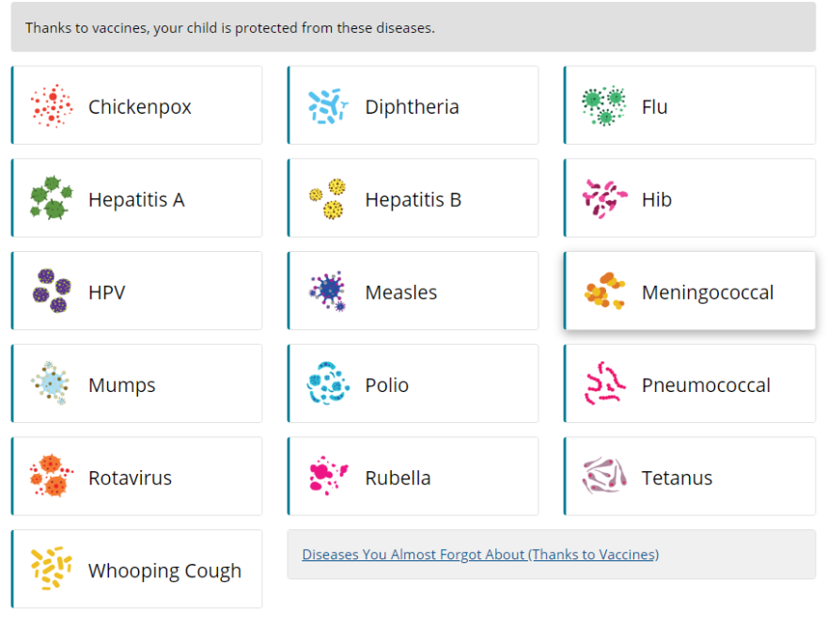The image size is (827, 644).
Task: Click the pink Pneumococcal bacteria icon
Action: 605,384
